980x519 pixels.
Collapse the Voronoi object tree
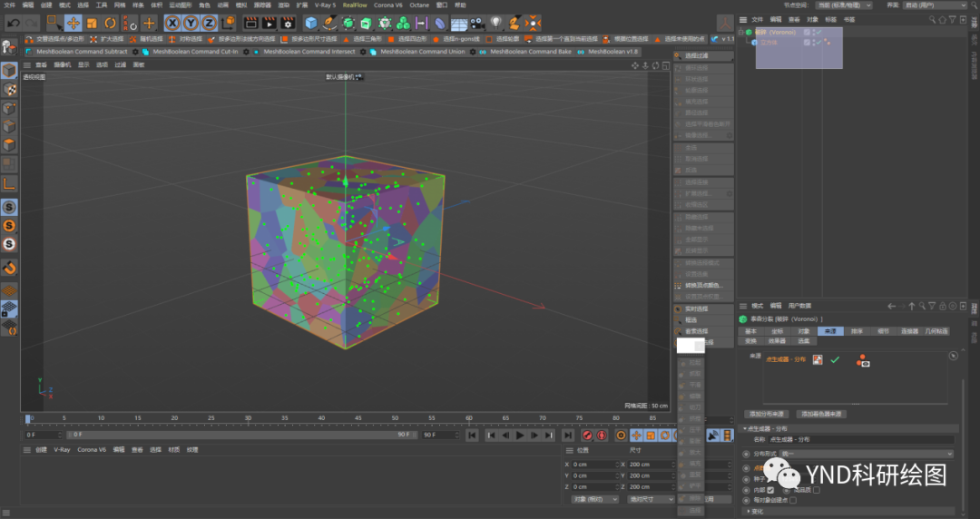[x=741, y=32]
